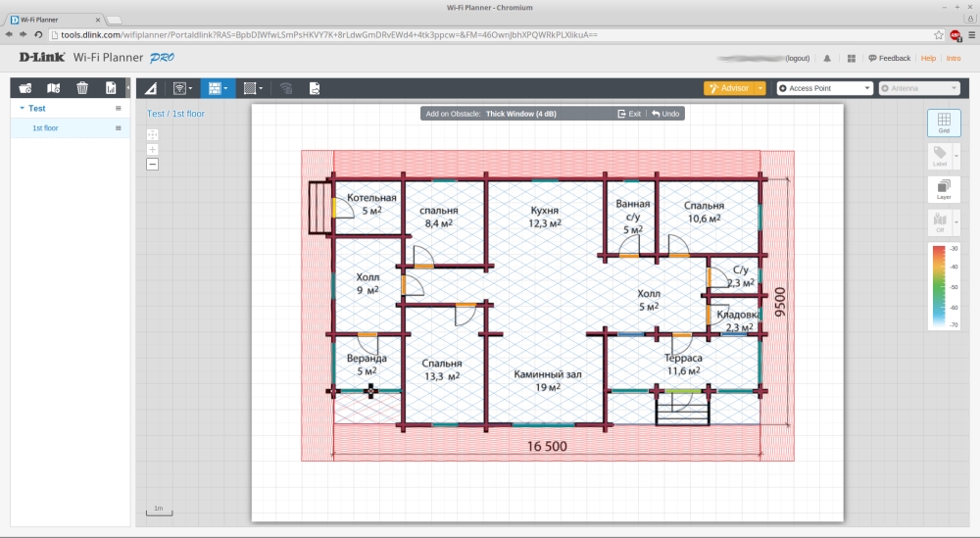
Task: Click the report document icon in sidebar
Action: pyautogui.click(x=111, y=88)
